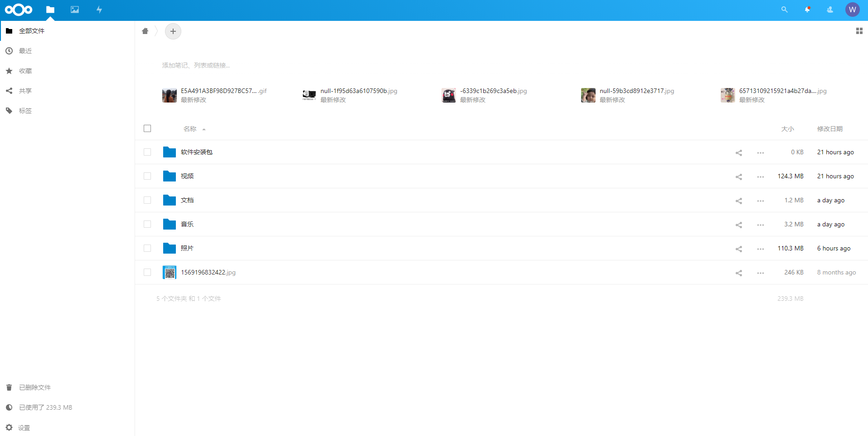Open the notifications bell icon
Image resolution: width=868 pixels, height=436 pixels.
tap(807, 10)
